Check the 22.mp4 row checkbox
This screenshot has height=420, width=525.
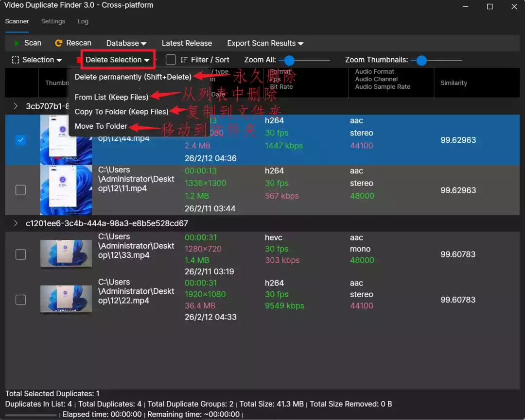[x=21, y=300]
